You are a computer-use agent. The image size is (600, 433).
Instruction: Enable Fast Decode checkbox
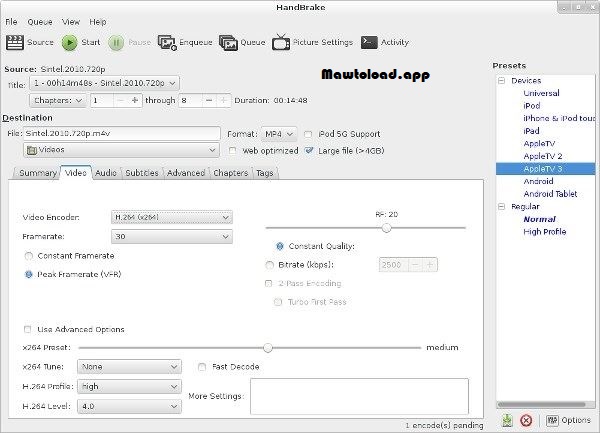point(202,367)
